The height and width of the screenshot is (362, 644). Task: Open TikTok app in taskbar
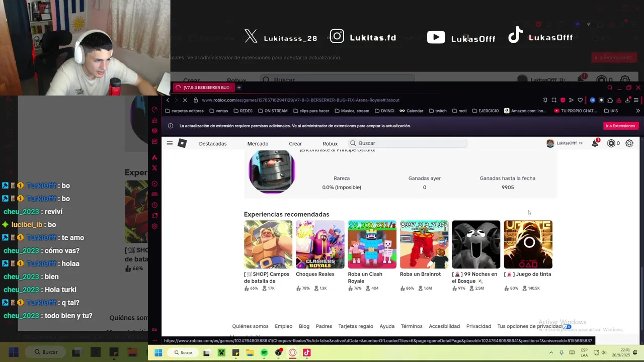click(x=307, y=353)
